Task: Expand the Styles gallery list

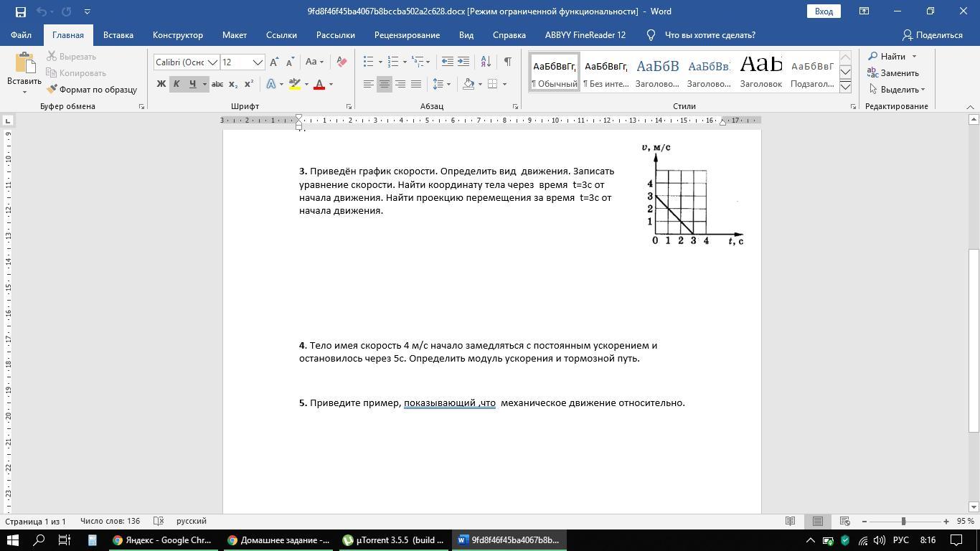Action: coord(845,87)
